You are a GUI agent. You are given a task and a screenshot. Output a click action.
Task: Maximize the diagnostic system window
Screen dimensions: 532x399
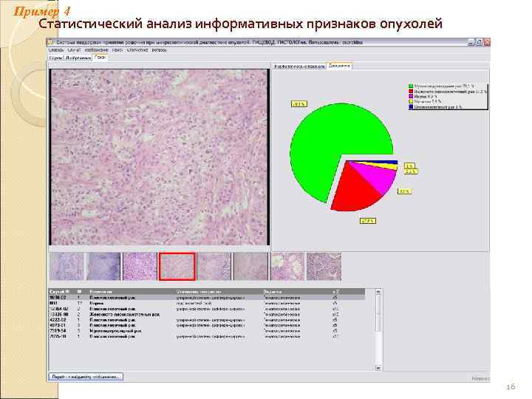[x=479, y=42]
